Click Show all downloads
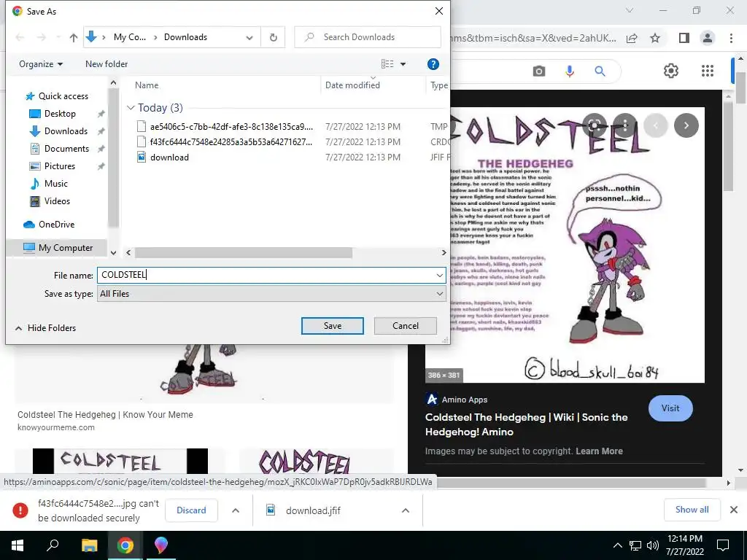The height and width of the screenshot is (560, 747). (x=692, y=510)
